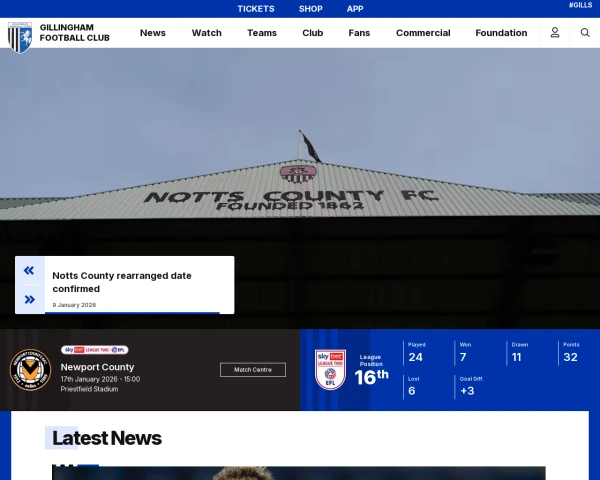Go to previous hero news slide
The image size is (600, 480).
(x=29, y=271)
